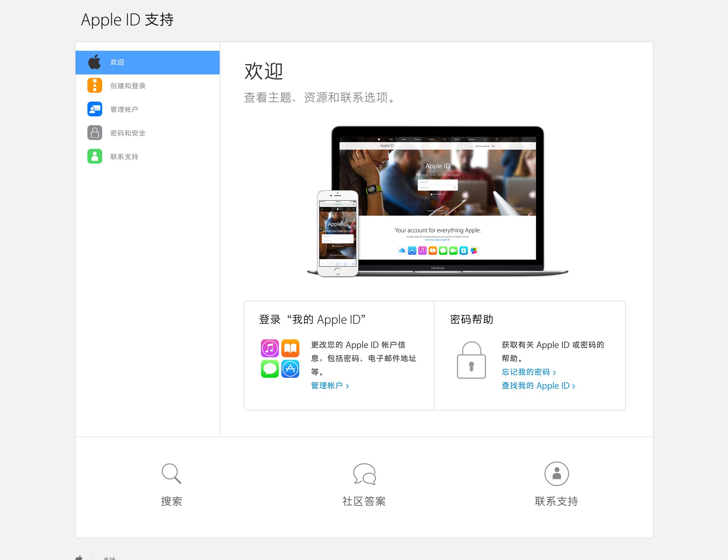Click the Apple Music icon in the sign-in card
The height and width of the screenshot is (560, 728).
pos(270,348)
